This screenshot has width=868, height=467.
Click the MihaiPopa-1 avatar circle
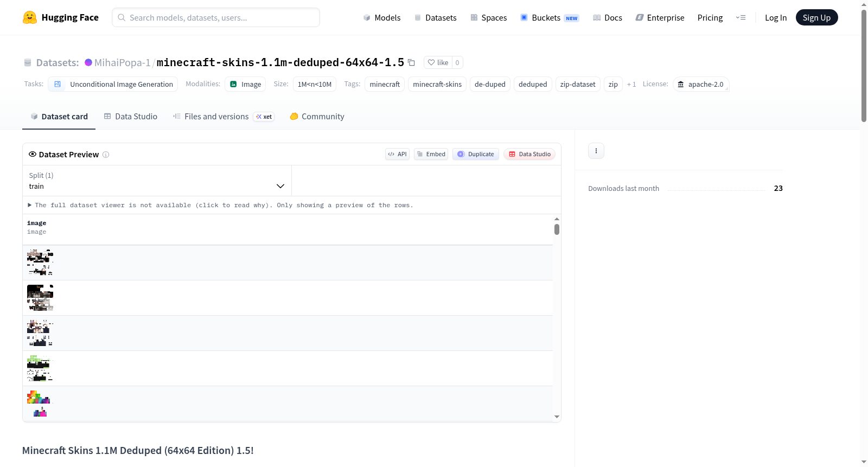click(88, 62)
